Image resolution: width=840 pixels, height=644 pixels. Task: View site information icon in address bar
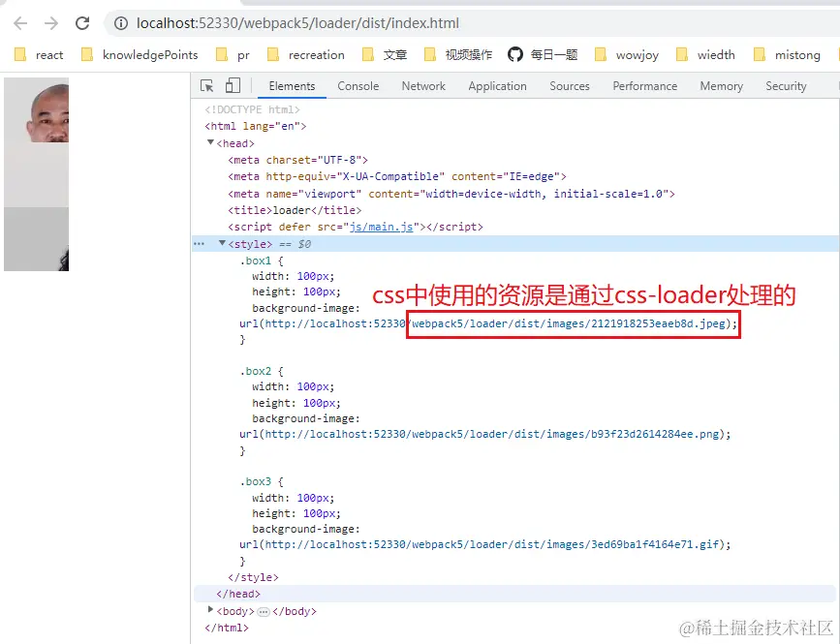(x=121, y=23)
